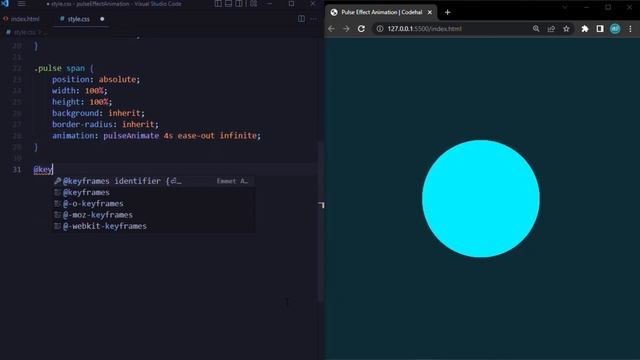Select the '@-webkit-keyframes' suggestion
This screenshot has width=640, height=360.
pyautogui.click(x=154, y=226)
